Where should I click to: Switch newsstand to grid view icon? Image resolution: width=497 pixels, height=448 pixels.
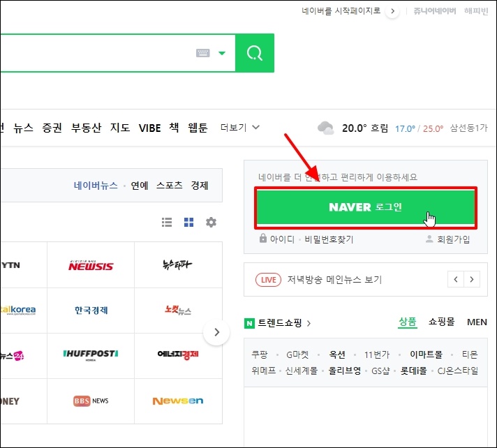188,222
